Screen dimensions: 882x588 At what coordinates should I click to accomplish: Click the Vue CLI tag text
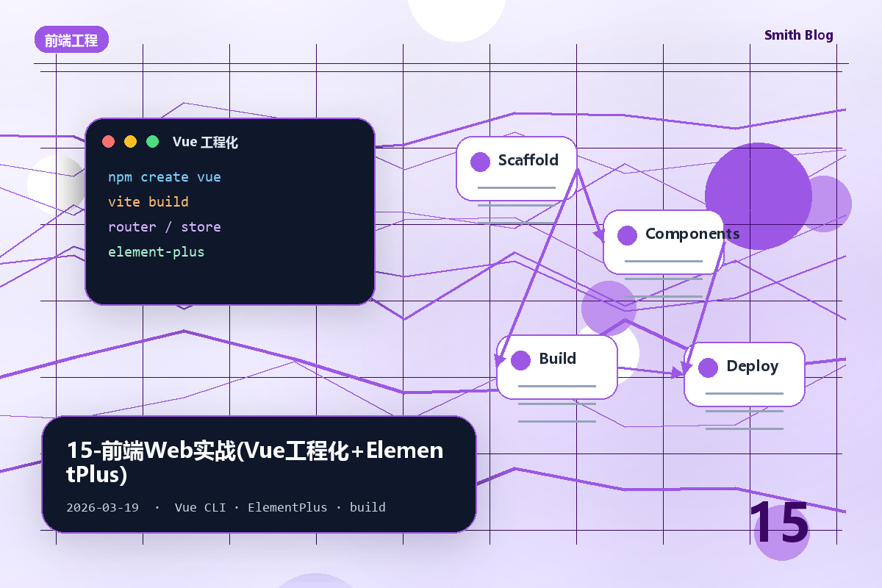[x=201, y=508]
